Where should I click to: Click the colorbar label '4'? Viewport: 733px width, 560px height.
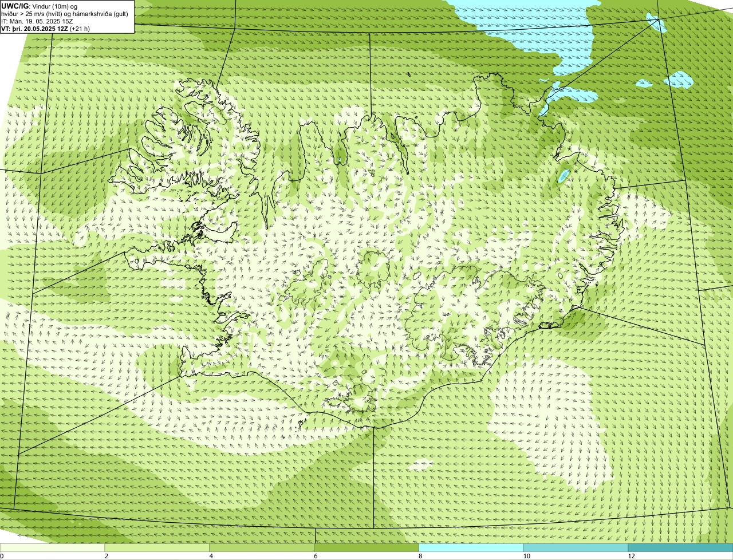(211, 556)
